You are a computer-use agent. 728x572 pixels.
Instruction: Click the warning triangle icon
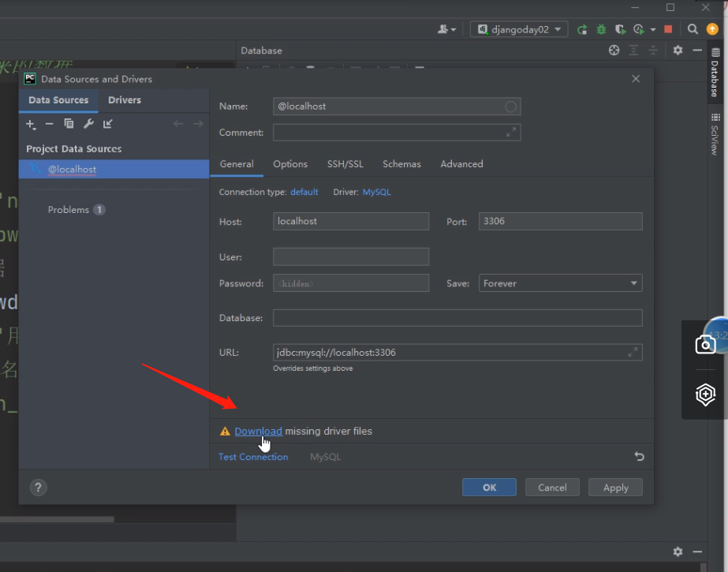[225, 432]
